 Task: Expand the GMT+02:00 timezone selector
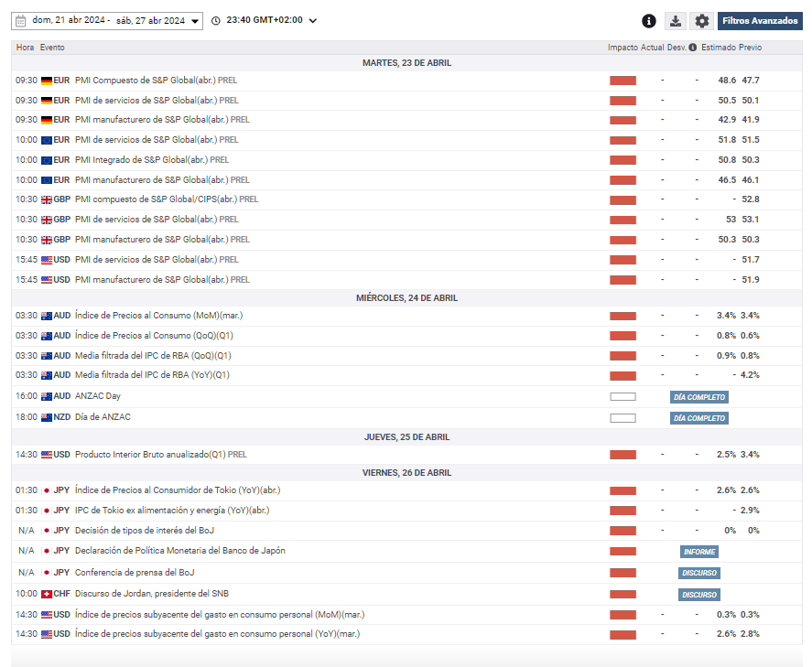(x=313, y=21)
